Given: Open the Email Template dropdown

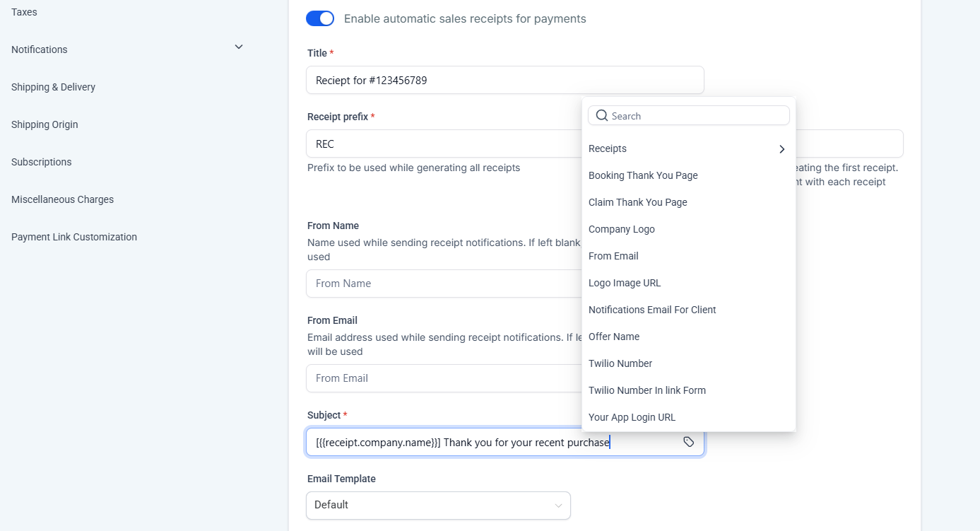Looking at the screenshot, I should [438, 505].
